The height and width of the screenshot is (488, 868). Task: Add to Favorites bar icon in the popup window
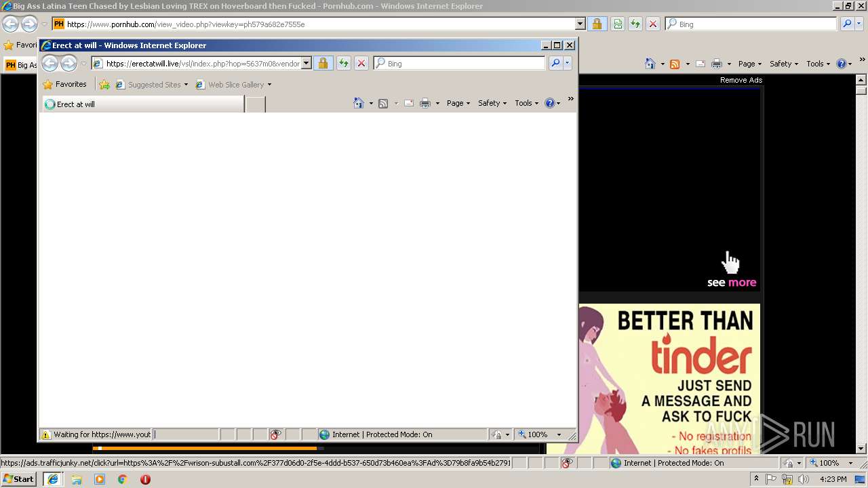104,85
